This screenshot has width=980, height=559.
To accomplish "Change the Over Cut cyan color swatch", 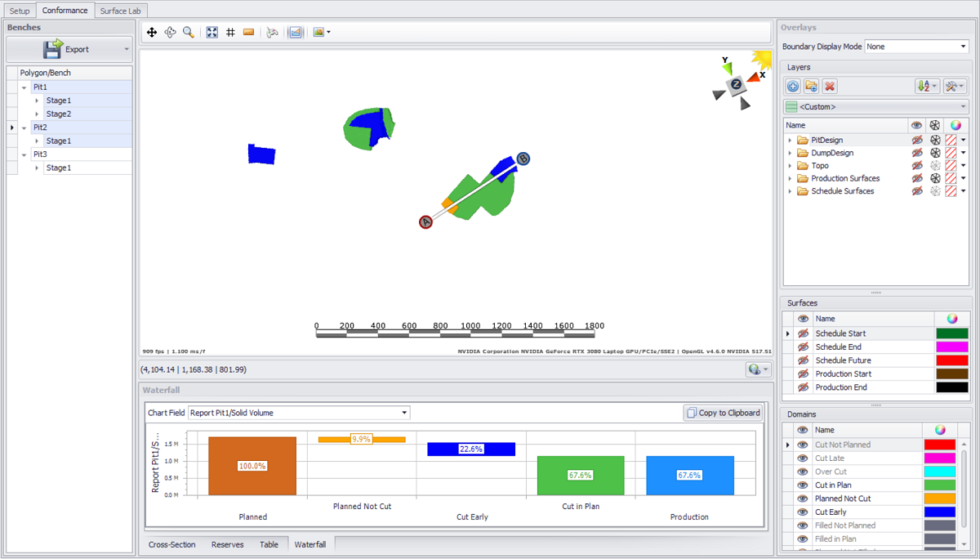I will pos(940,472).
